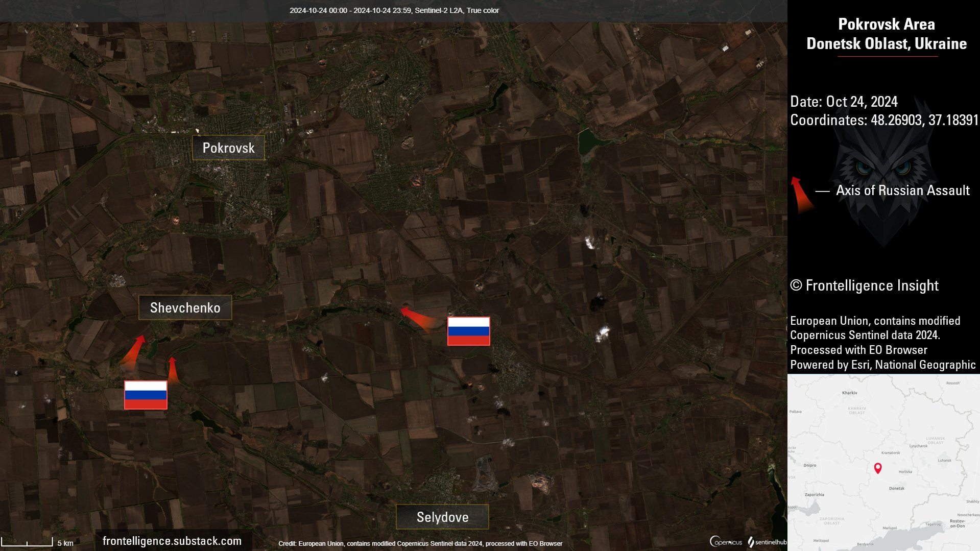Click Rostov-on-Don on the inset map

(x=958, y=523)
